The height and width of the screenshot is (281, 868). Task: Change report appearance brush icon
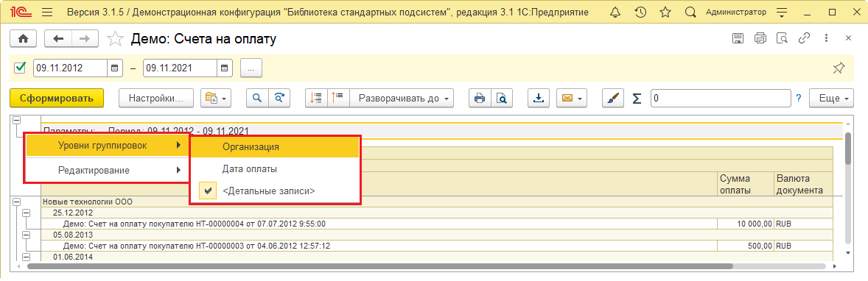click(x=613, y=98)
